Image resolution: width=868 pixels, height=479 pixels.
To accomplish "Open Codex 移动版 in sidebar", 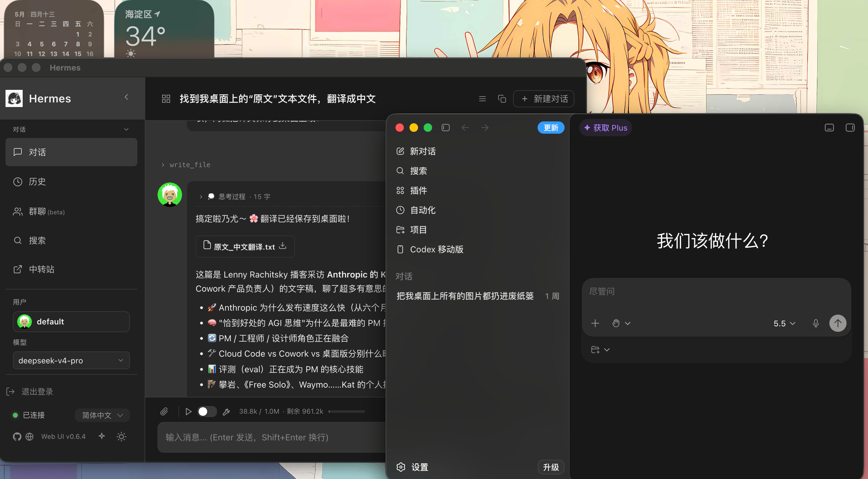I will [x=478, y=249].
